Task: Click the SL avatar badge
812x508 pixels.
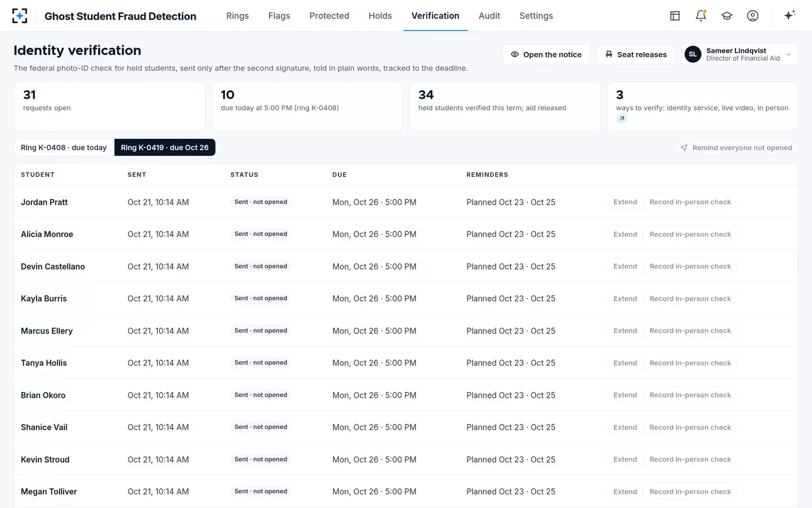Action: pyautogui.click(x=693, y=54)
